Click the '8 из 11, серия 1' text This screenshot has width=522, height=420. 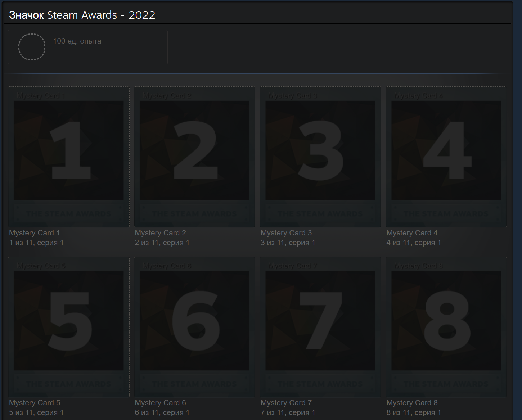pyautogui.click(x=414, y=412)
